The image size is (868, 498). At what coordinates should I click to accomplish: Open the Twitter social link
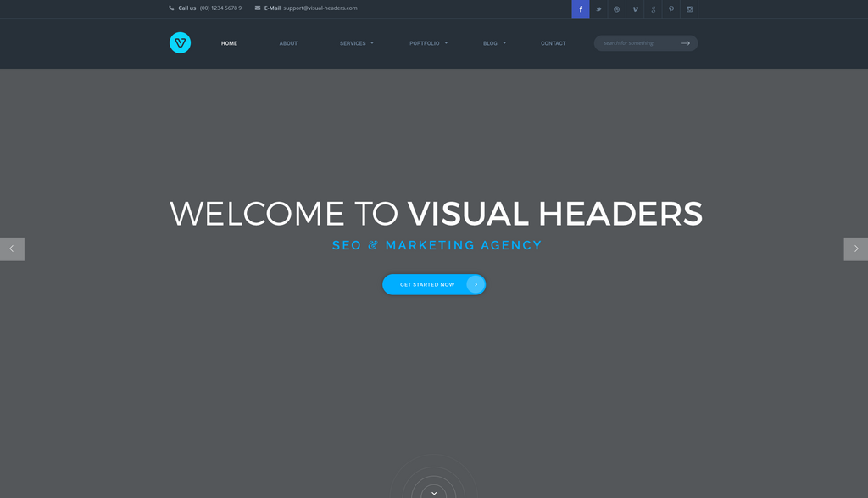pos(598,8)
